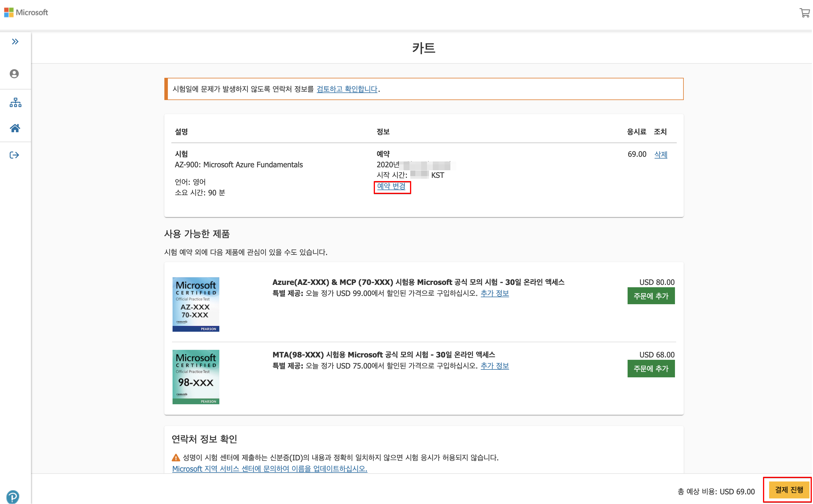Add Azure practice test with 주문에 추가
Image resolution: width=813 pixels, height=504 pixels.
pyautogui.click(x=651, y=296)
